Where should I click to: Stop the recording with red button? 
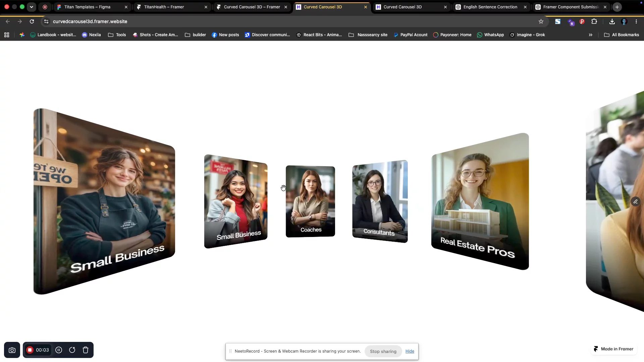pyautogui.click(x=30, y=350)
